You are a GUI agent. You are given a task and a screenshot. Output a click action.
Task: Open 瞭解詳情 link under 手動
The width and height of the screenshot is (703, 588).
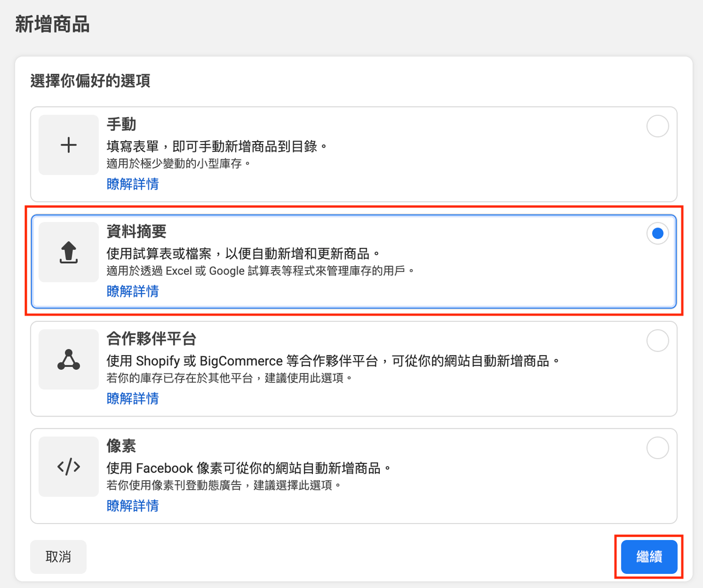point(132,184)
